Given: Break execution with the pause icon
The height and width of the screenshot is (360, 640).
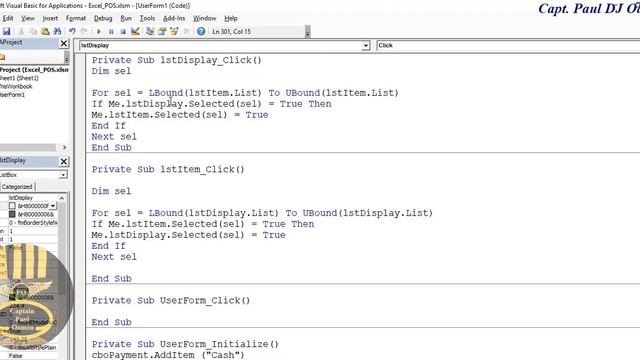Looking at the screenshot, I should coord(111,31).
